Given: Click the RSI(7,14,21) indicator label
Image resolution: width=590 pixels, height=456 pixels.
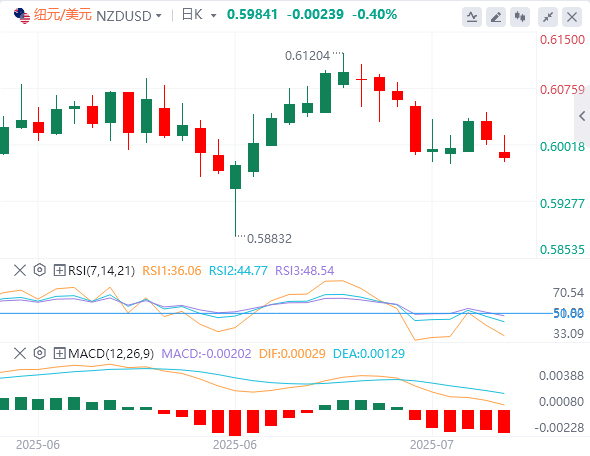Looking at the screenshot, I should point(101,271).
